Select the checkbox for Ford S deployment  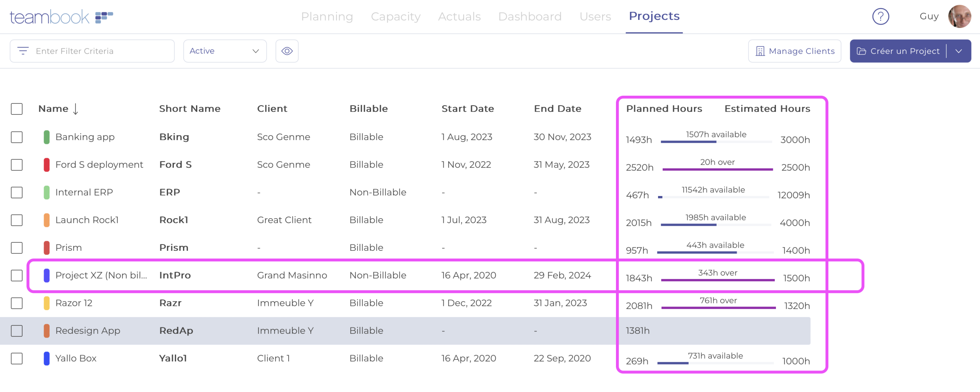tap(16, 165)
